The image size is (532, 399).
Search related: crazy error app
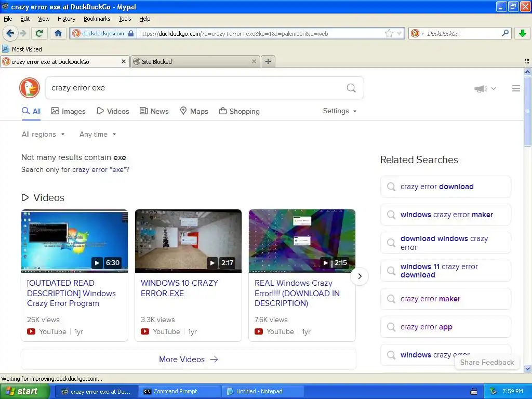click(x=445, y=327)
